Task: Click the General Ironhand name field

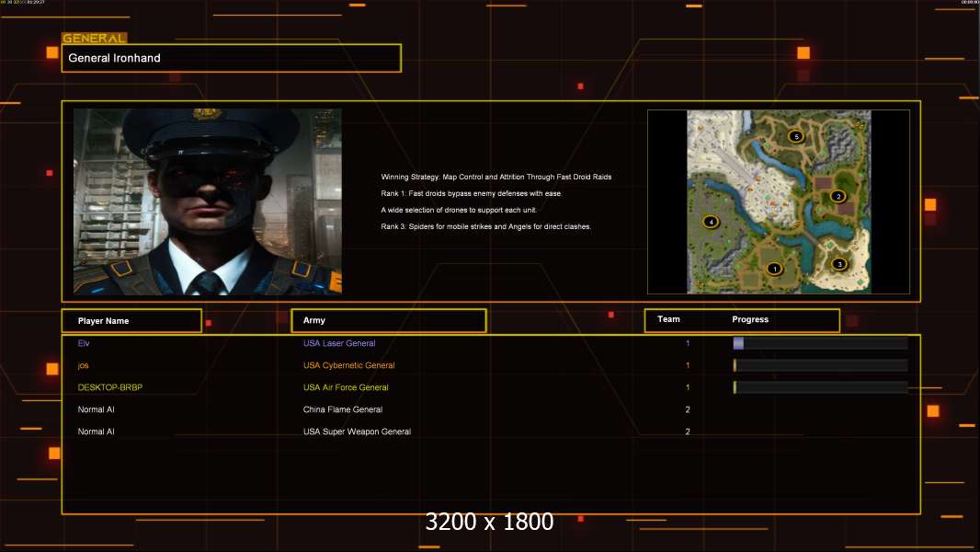Action: [232, 58]
